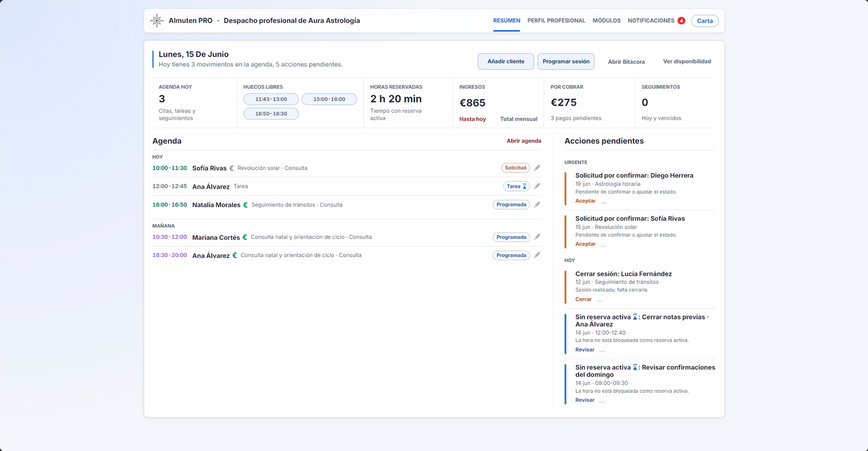Click euro icon on Ana Álvarez 18:30 row
Screen dimensions: 868x451
pyautogui.click(x=235, y=255)
